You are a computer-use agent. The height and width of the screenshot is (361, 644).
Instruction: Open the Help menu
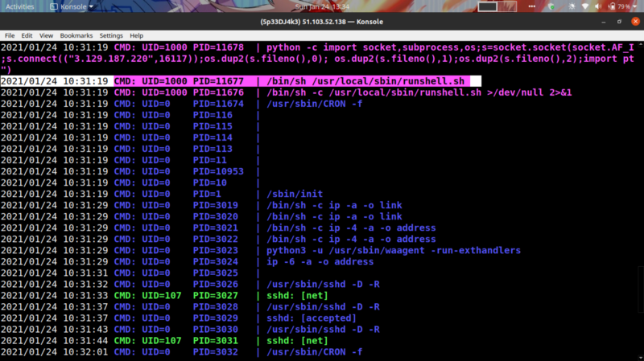pyautogui.click(x=136, y=35)
